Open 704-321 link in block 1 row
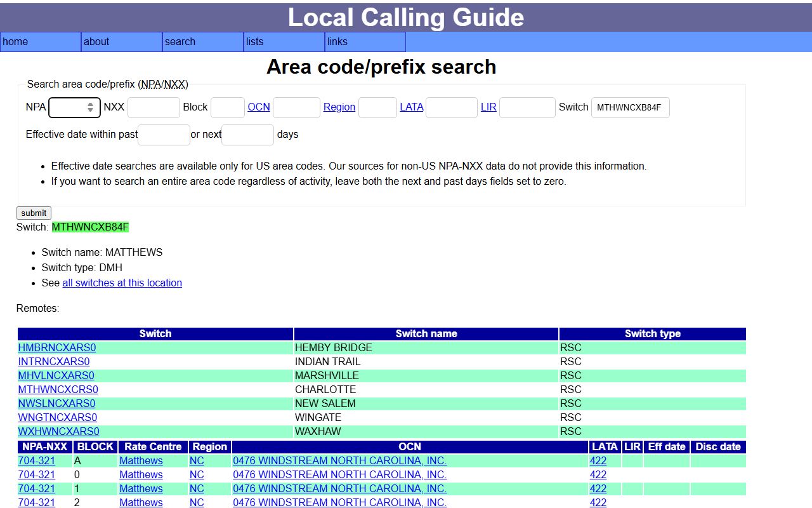812x508 pixels. [36, 489]
